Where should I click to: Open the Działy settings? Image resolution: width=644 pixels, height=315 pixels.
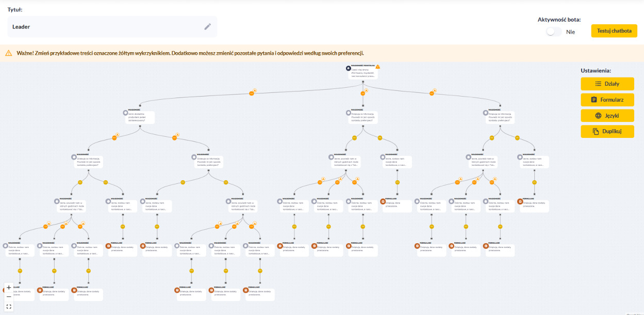(x=607, y=84)
